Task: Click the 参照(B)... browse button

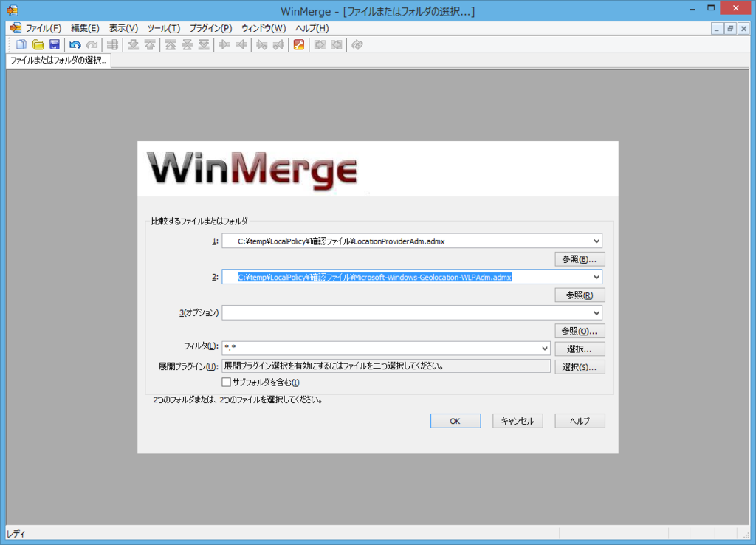Action: [580, 259]
